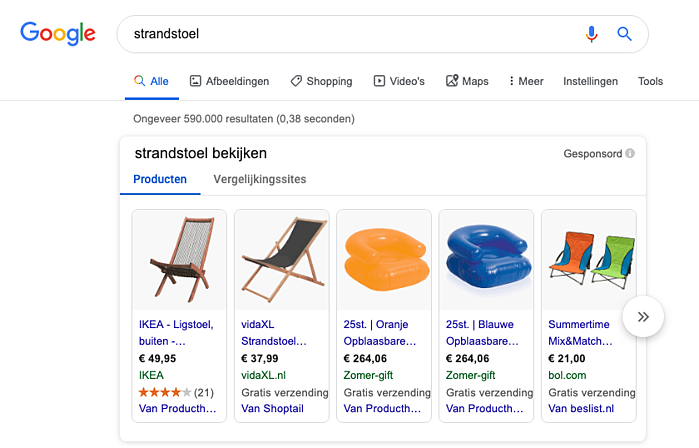This screenshot has height=448, width=699.
Task: Click the Google logo
Action: pos(58,34)
